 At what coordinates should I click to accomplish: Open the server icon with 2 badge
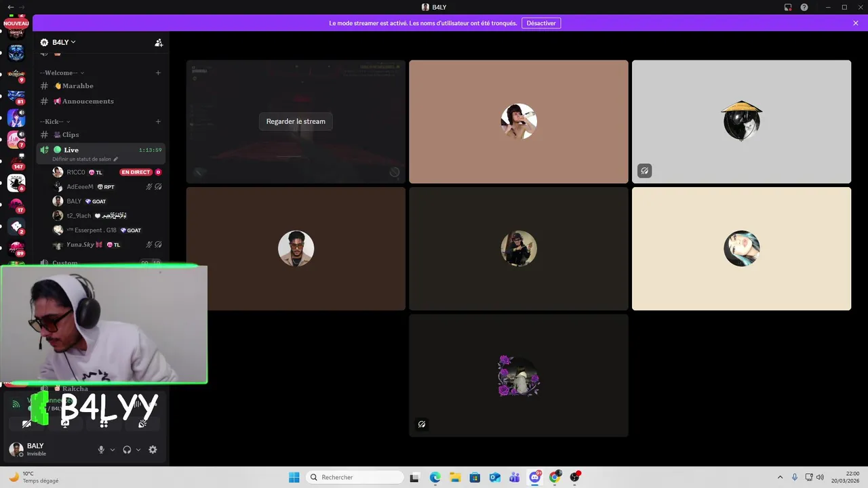[16, 226]
